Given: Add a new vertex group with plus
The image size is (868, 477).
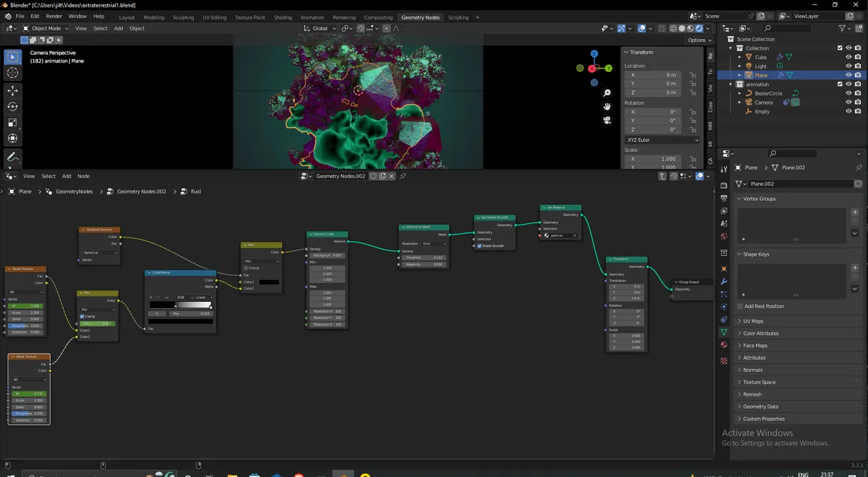Looking at the screenshot, I should click(854, 212).
